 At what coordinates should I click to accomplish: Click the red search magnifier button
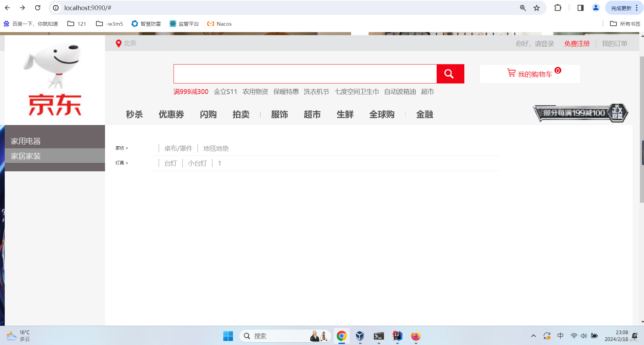[x=450, y=74]
